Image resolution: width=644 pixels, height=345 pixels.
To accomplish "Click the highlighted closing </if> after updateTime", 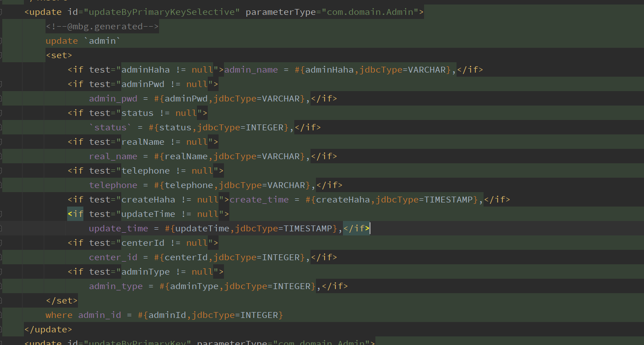I will pyautogui.click(x=356, y=228).
